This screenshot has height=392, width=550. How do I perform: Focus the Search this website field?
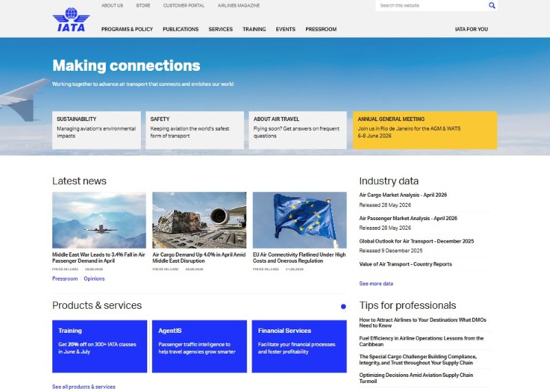click(431, 6)
